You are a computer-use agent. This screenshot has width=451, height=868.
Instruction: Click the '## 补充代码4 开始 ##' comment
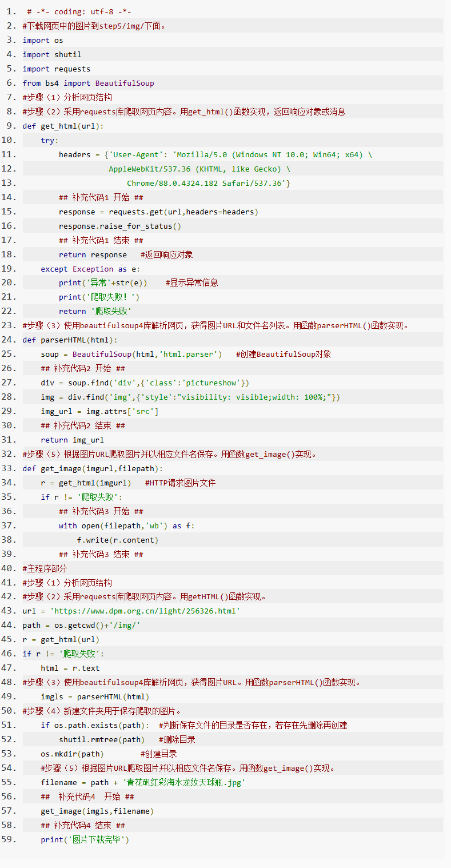[87, 797]
